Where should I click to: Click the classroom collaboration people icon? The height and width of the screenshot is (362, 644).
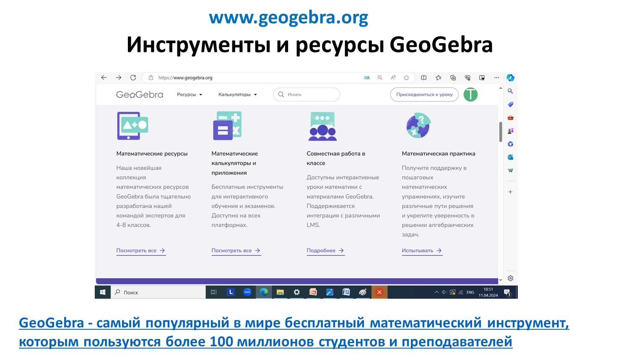tap(322, 126)
